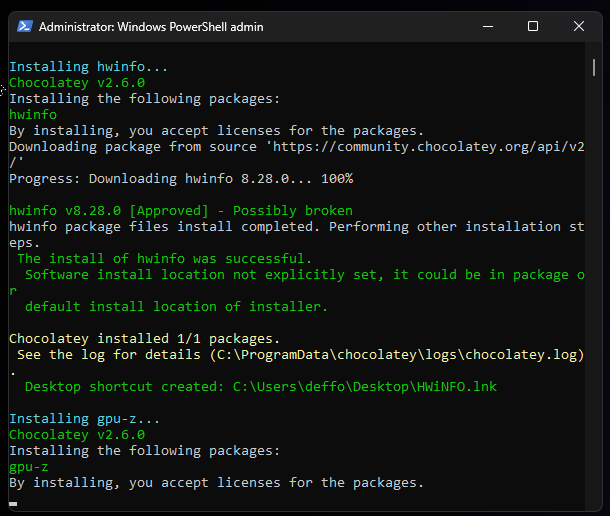Screen dimensions: 610x516
Task: Click 'Chocolatey installed 1/1 packages.' line
Action: click(x=145, y=339)
